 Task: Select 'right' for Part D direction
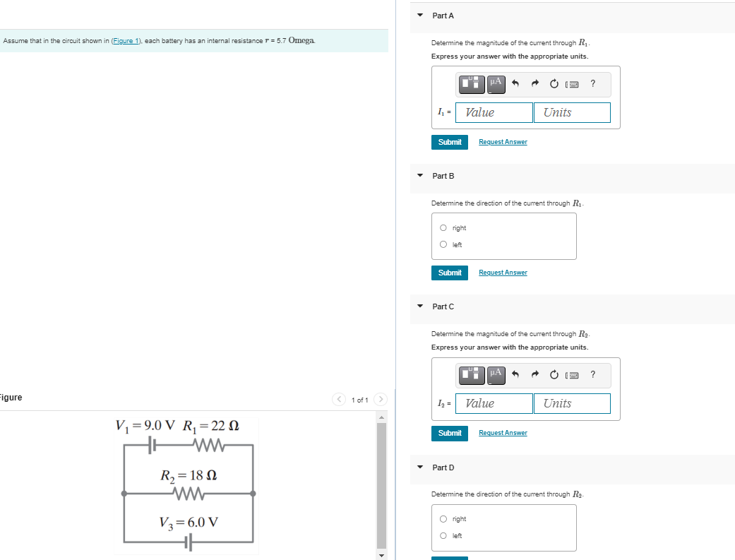coord(443,519)
